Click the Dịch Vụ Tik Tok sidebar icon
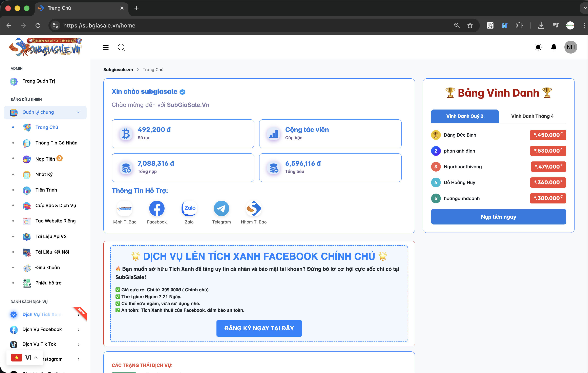Viewport: 588px width, 373px height. 14,344
